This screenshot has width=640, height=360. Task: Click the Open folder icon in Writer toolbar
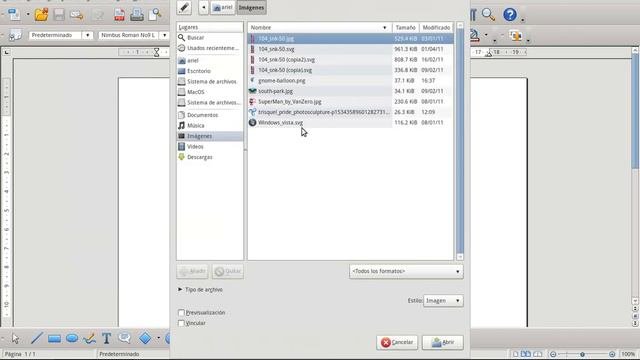tap(41, 15)
